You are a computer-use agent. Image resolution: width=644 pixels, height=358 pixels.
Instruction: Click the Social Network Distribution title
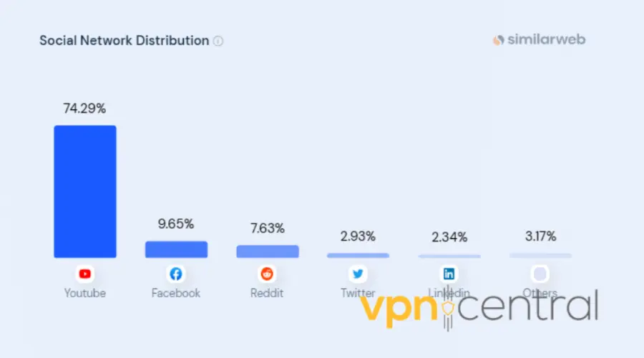coord(124,40)
